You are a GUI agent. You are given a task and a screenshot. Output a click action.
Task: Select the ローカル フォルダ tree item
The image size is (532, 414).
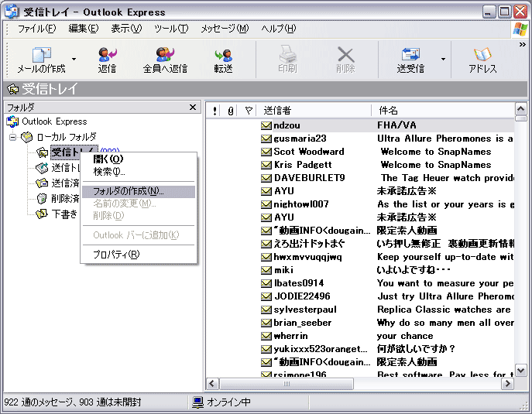tap(67, 137)
